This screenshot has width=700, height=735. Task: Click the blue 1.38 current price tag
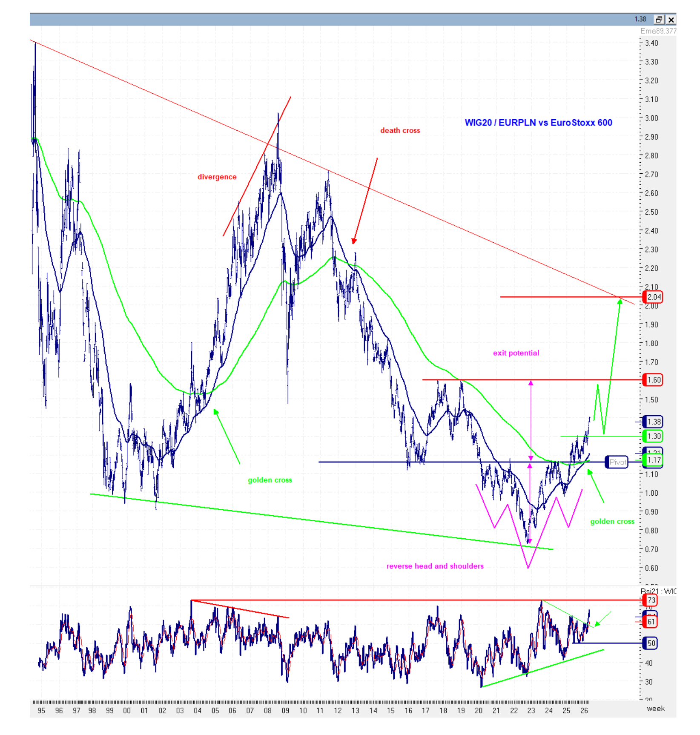click(653, 422)
